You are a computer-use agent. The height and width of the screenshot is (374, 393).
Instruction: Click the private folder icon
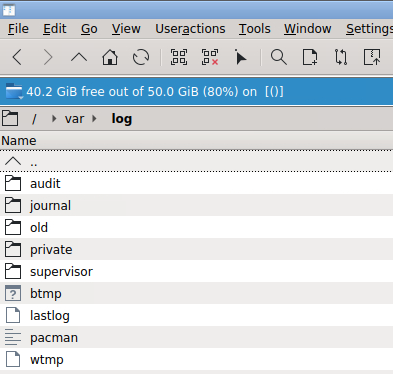point(13,249)
